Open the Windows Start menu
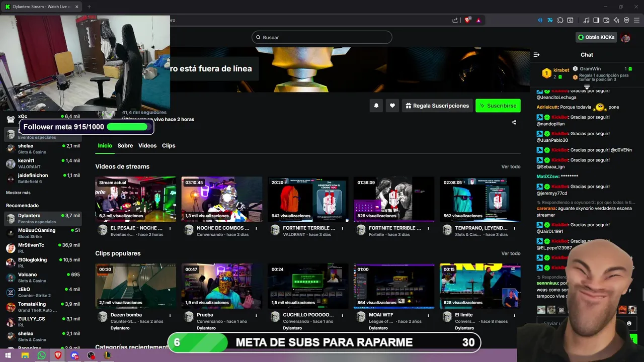 [x=8, y=355]
